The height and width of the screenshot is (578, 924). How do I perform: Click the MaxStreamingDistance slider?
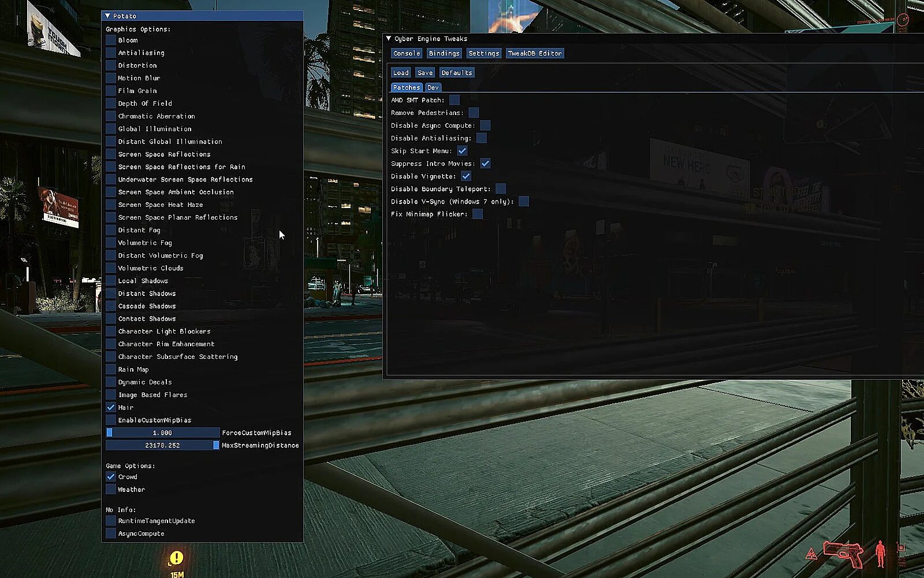pos(162,446)
